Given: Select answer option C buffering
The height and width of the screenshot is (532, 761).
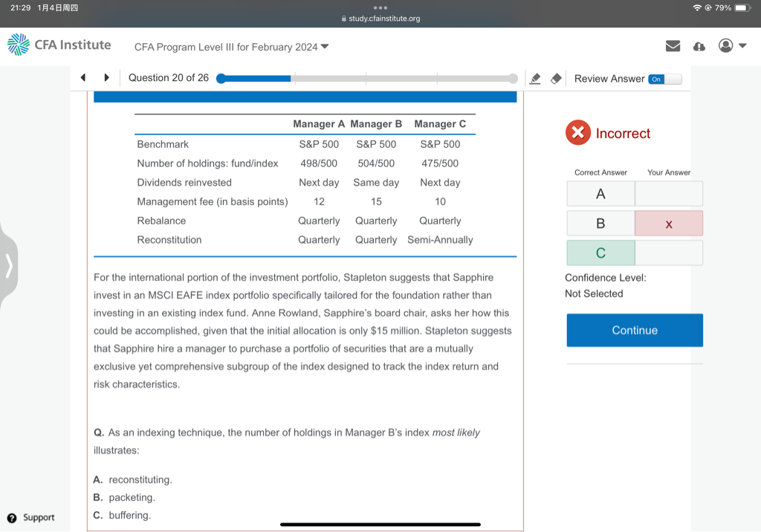Looking at the screenshot, I should [129, 516].
